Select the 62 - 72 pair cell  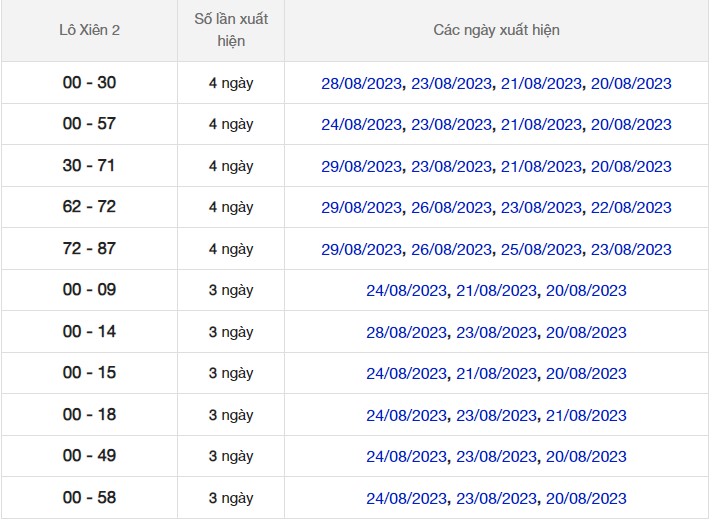[x=89, y=207]
